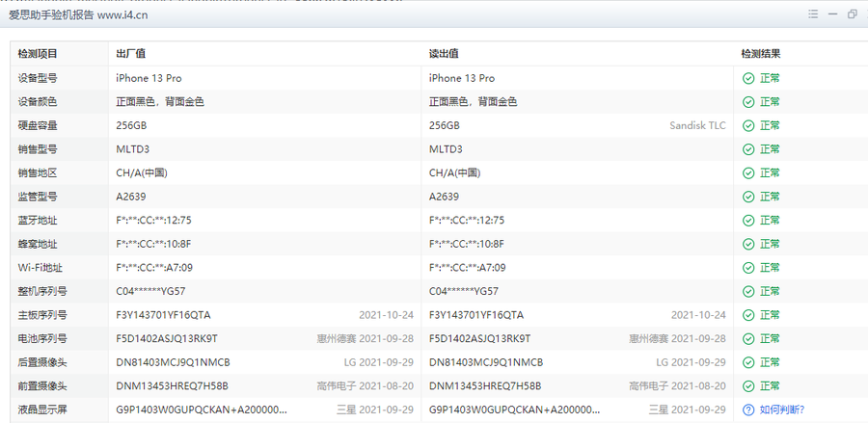
Task: Click green check icon in 主板序列号 row
Action: (x=747, y=315)
